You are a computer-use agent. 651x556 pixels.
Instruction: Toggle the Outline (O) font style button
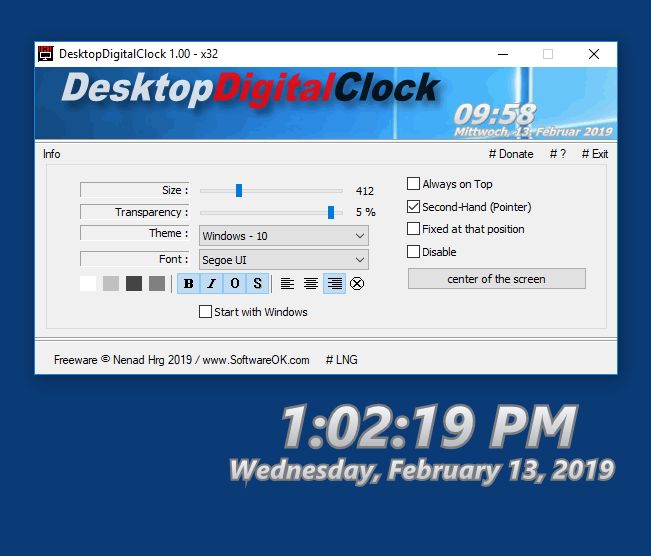click(235, 284)
